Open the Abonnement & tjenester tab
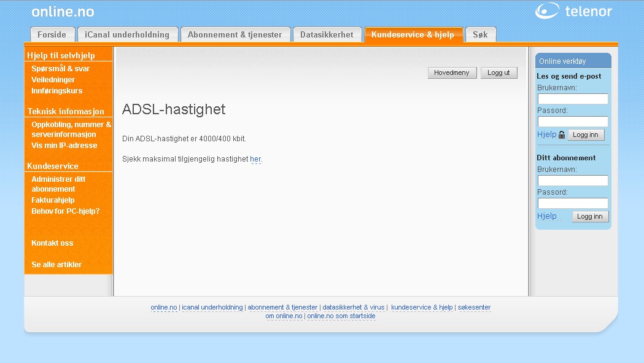644x363 pixels. [x=235, y=34]
